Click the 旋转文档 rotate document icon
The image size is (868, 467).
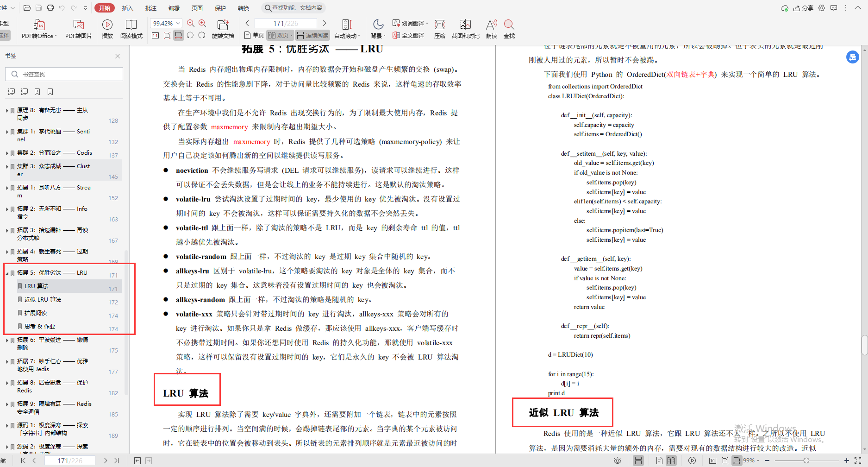pyautogui.click(x=223, y=25)
